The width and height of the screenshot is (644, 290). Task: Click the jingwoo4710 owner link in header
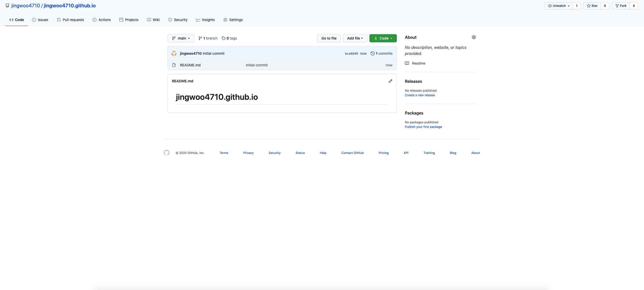26,6
